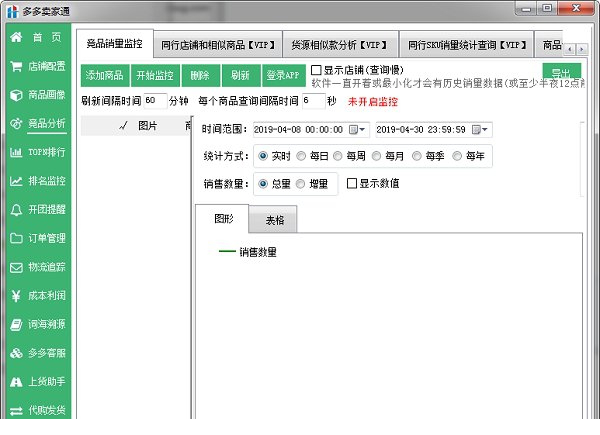Click the 刷新间隔时间 minutes input field
600x435 pixels.
155,101
